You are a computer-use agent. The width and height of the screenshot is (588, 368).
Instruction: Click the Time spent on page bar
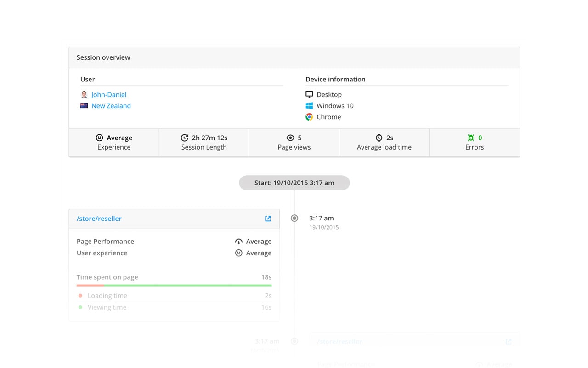tap(174, 285)
